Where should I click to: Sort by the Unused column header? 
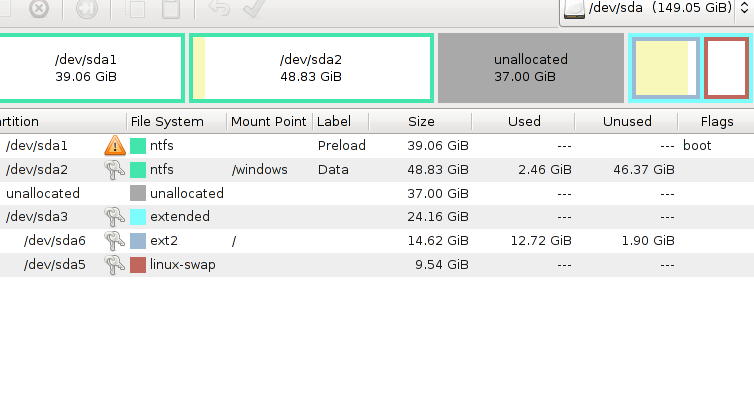click(x=627, y=121)
